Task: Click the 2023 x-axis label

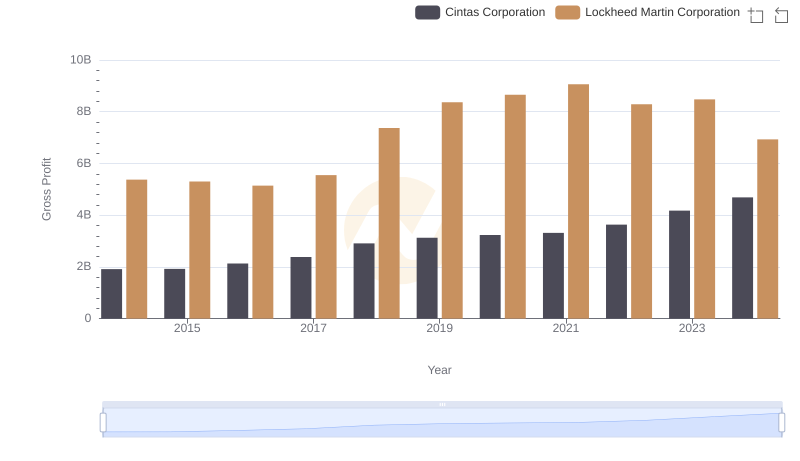Action: pyautogui.click(x=692, y=328)
